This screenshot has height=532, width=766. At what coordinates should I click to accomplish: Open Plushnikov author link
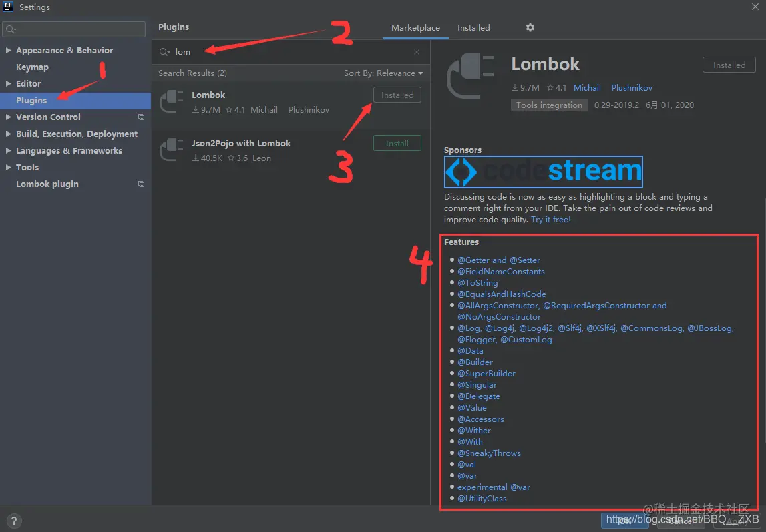point(632,88)
